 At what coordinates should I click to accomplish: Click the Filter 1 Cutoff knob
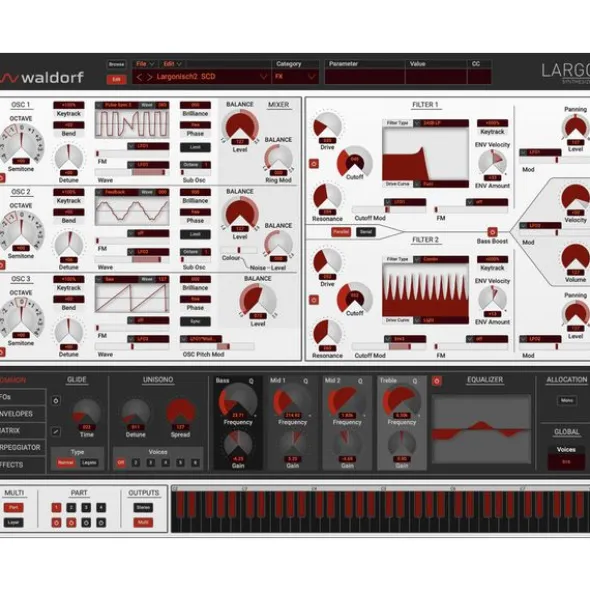(354, 162)
